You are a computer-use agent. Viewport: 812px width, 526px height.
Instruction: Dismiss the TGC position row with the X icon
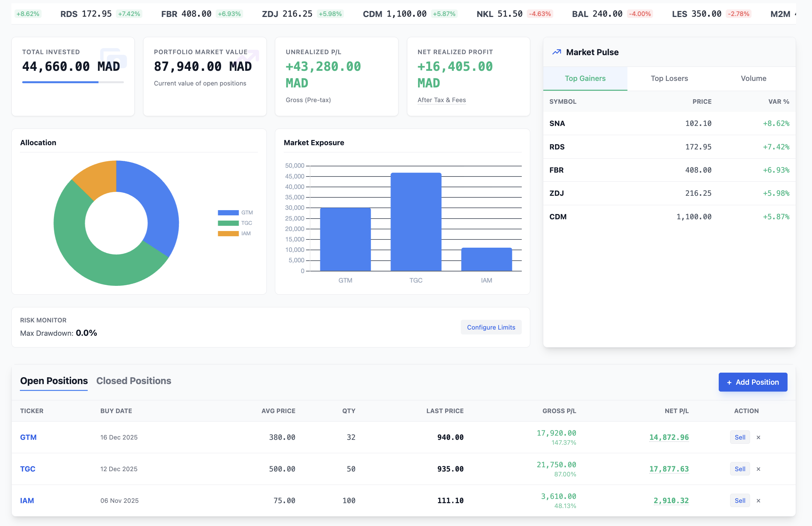[x=758, y=469]
